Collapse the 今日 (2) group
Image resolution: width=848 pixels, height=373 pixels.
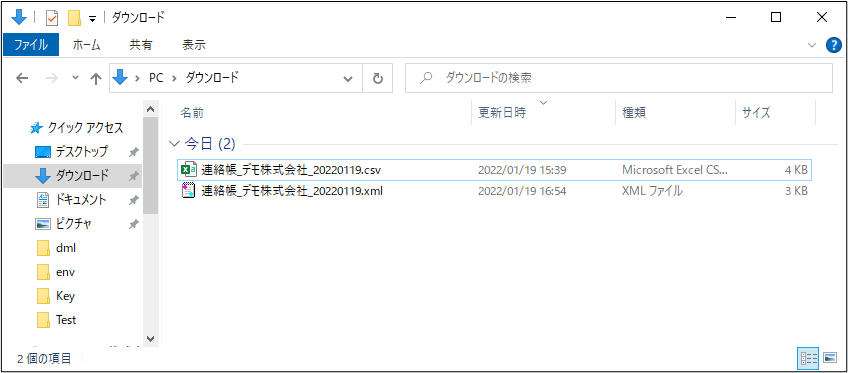pos(174,144)
